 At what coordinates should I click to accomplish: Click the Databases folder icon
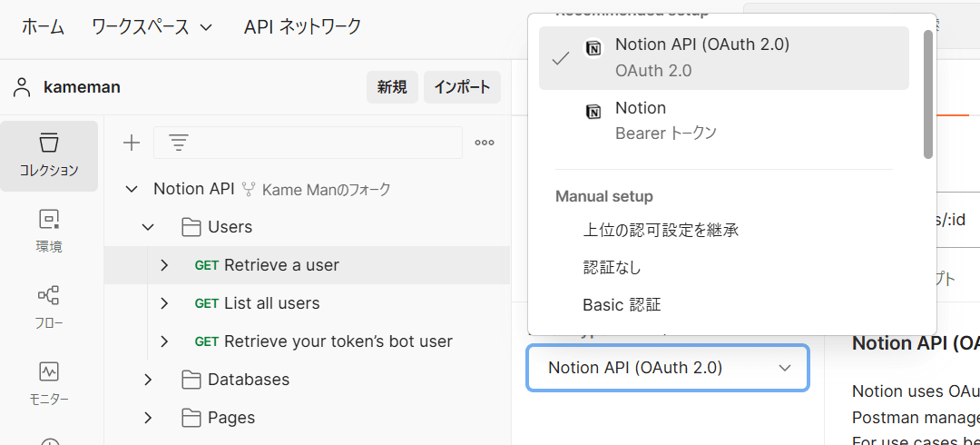[191, 380]
